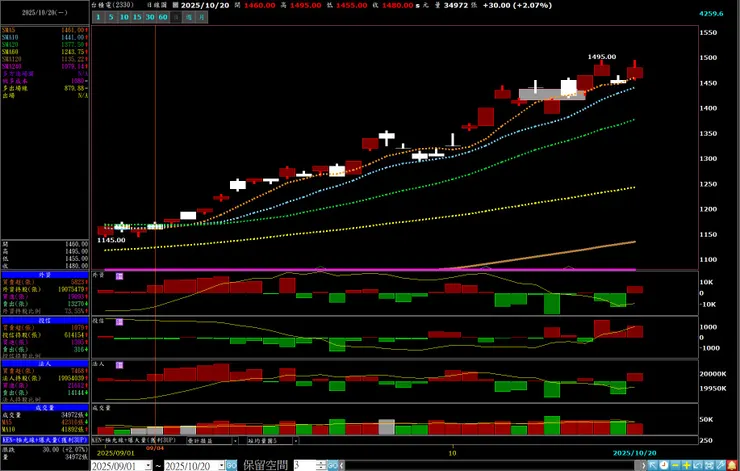Click the gray box on the candlestick chart
The image size is (740, 471).
pyautogui.click(x=552, y=94)
